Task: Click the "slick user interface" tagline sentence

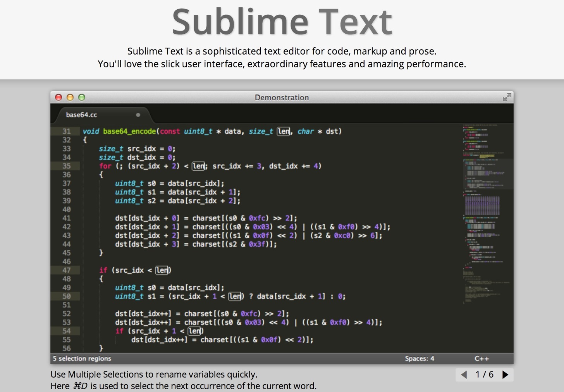Action: pyautogui.click(x=282, y=64)
